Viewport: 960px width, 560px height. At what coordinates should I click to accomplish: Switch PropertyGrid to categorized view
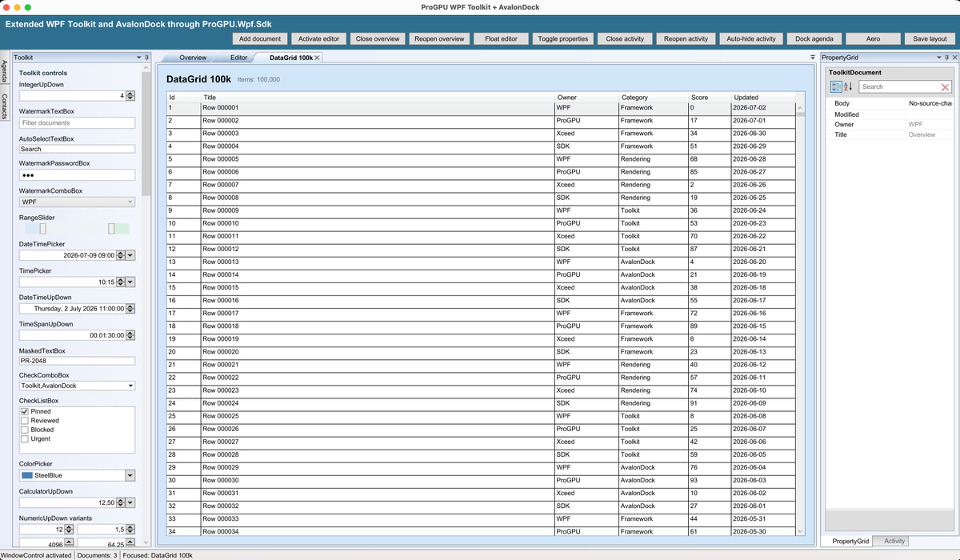pyautogui.click(x=836, y=86)
